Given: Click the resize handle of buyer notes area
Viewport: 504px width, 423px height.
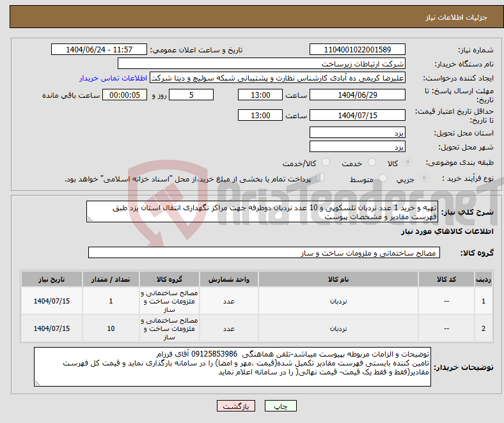Looking at the screenshot, I should coord(37,383).
